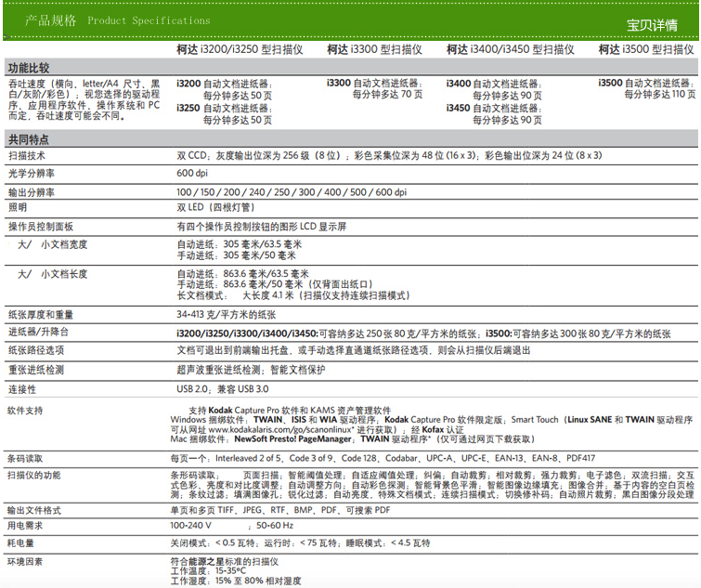Click the 关闭模式：< 0.5 瓦特 power line
Screen dimensions: 701x588
[300, 542]
